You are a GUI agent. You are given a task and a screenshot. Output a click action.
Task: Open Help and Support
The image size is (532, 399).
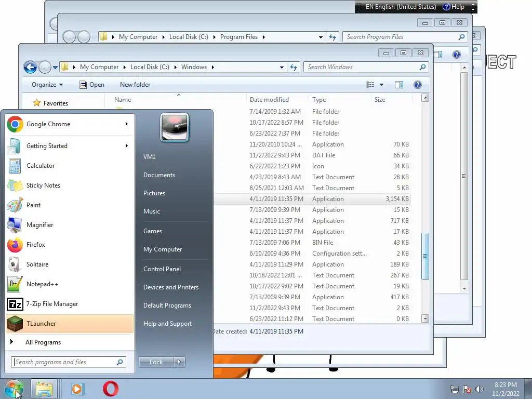coord(168,324)
